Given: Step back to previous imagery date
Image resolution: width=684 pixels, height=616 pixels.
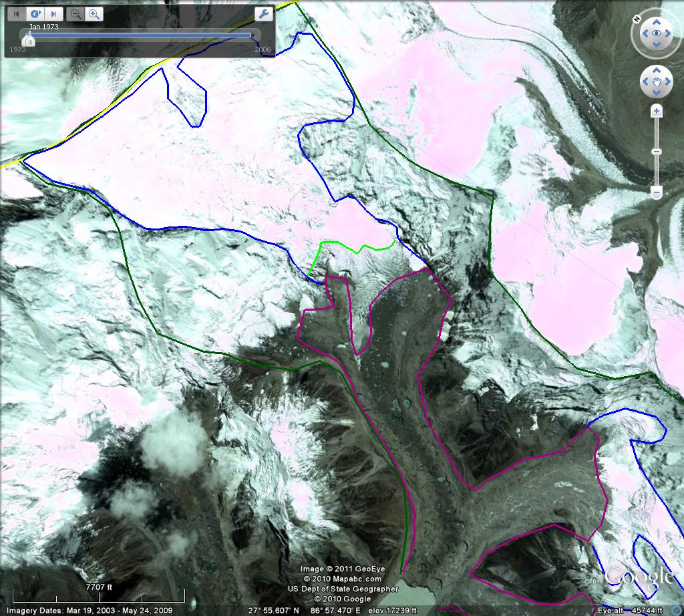Looking at the screenshot, I should coord(17,13).
